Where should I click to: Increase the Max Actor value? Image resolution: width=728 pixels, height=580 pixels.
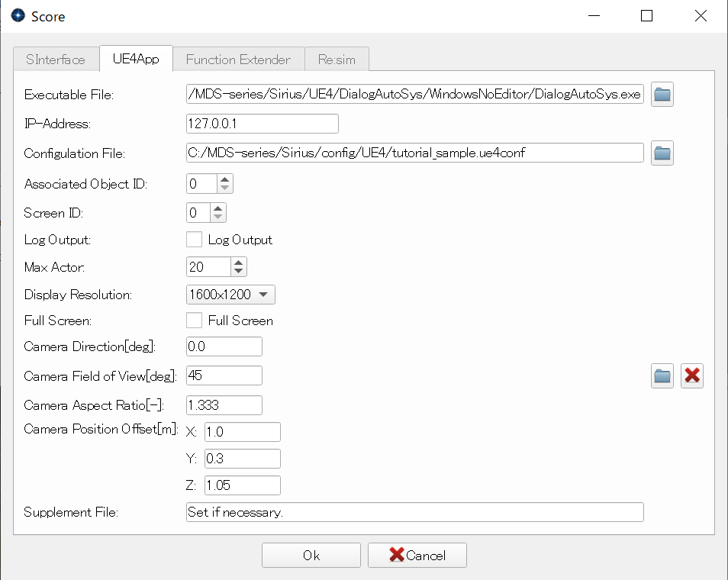click(x=239, y=262)
